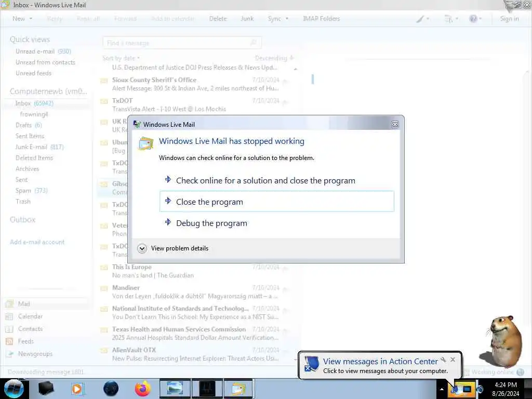The width and height of the screenshot is (532, 399).
Task: Select the Outbox heading
Action: click(22, 220)
